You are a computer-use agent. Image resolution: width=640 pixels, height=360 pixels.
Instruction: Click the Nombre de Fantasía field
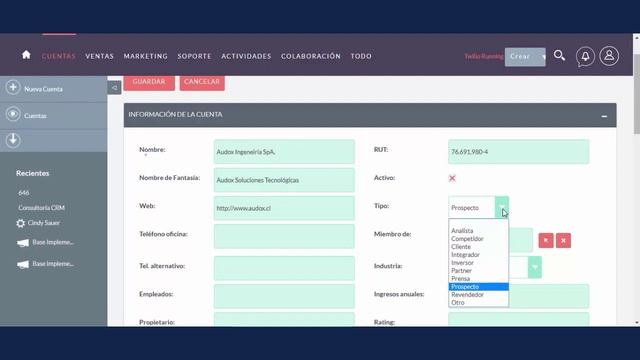284,180
